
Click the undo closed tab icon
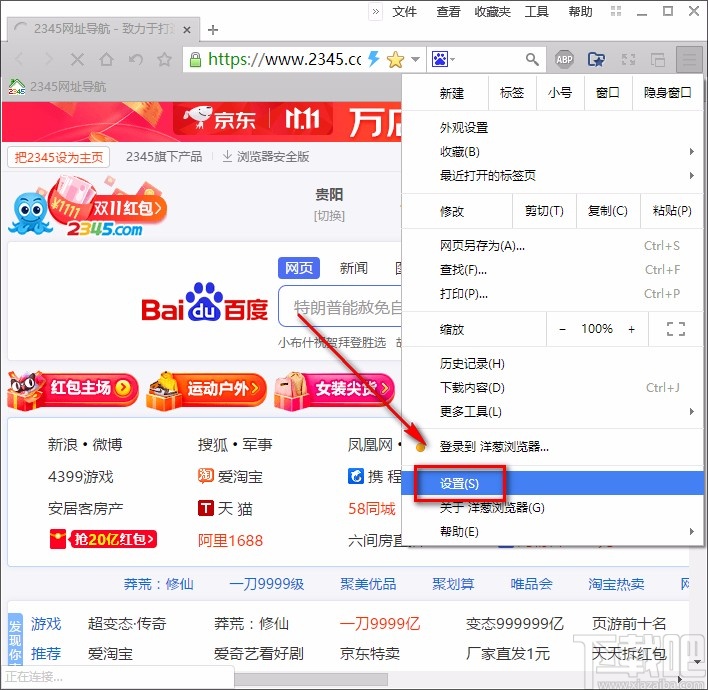point(135,59)
